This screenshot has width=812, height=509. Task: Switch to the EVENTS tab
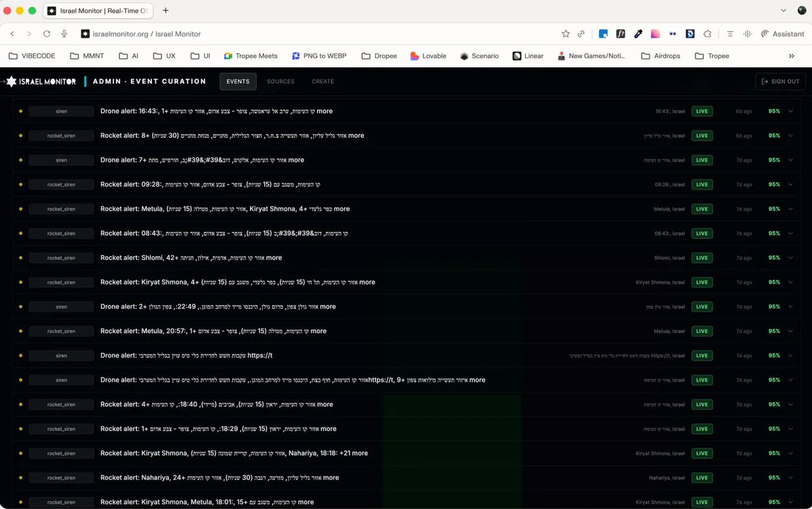pos(238,82)
